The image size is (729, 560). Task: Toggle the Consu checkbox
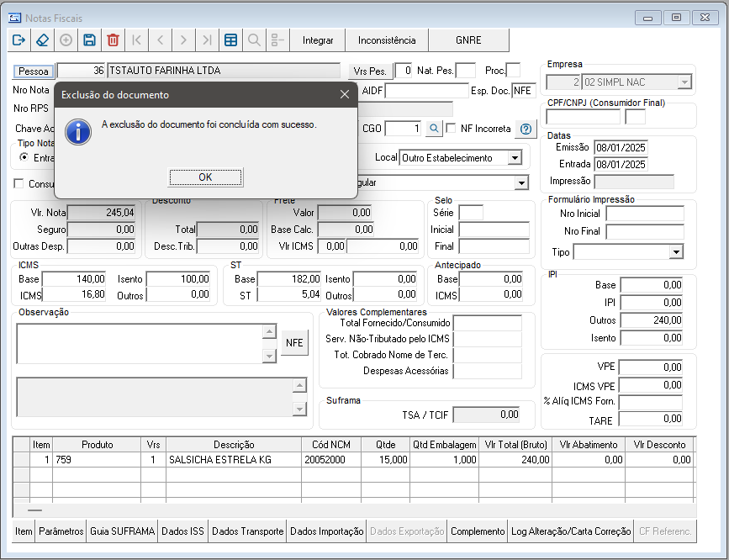coord(18,183)
